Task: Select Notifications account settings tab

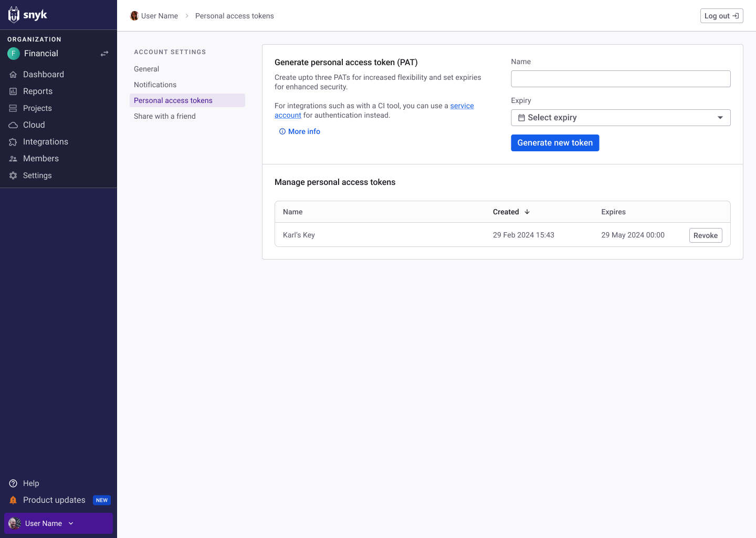Action: pos(155,85)
